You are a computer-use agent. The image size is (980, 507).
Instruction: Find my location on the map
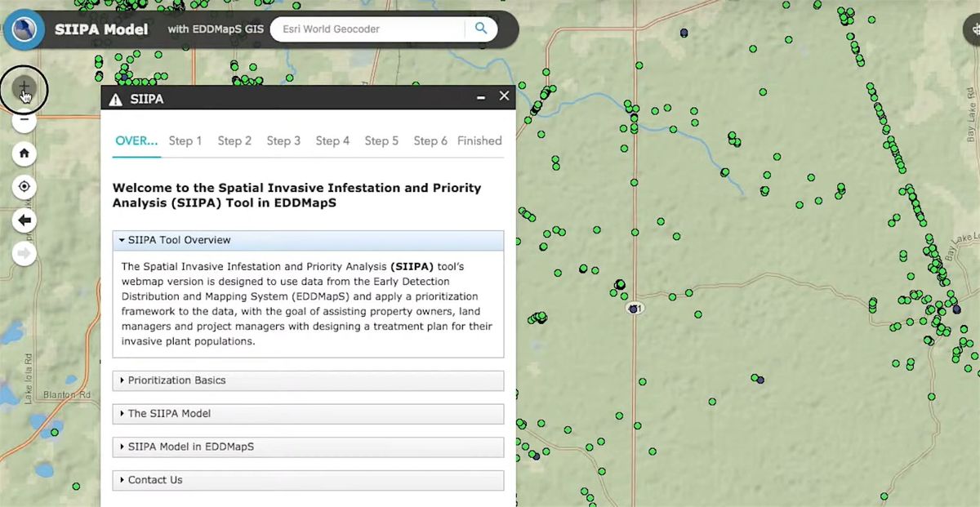pyautogui.click(x=24, y=187)
